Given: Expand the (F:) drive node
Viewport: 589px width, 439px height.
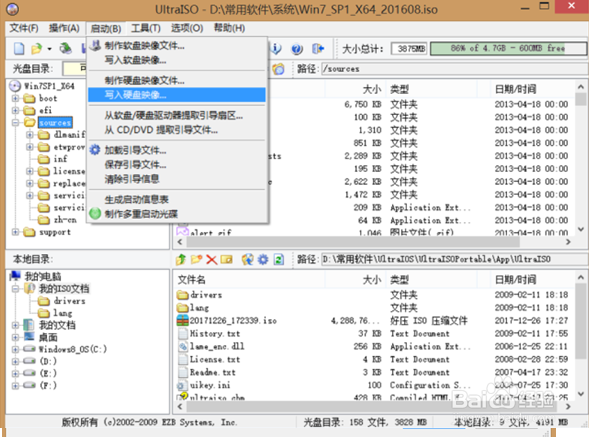Looking at the screenshot, I should point(15,385).
